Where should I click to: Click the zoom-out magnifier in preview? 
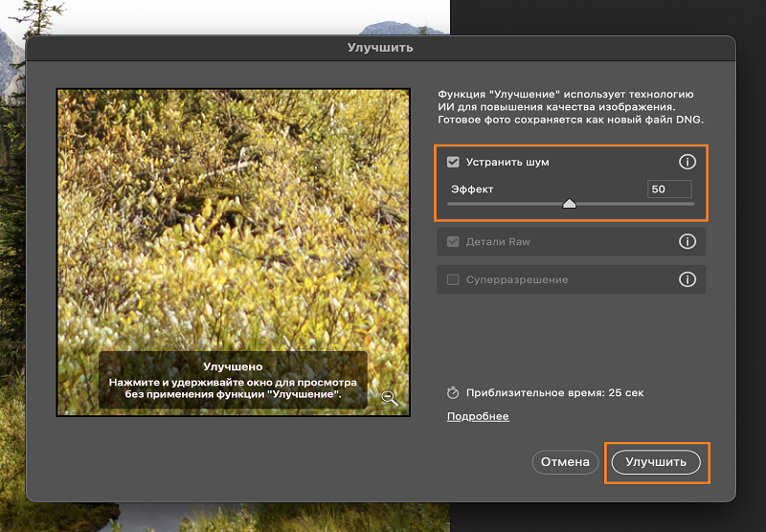pyautogui.click(x=390, y=398)
